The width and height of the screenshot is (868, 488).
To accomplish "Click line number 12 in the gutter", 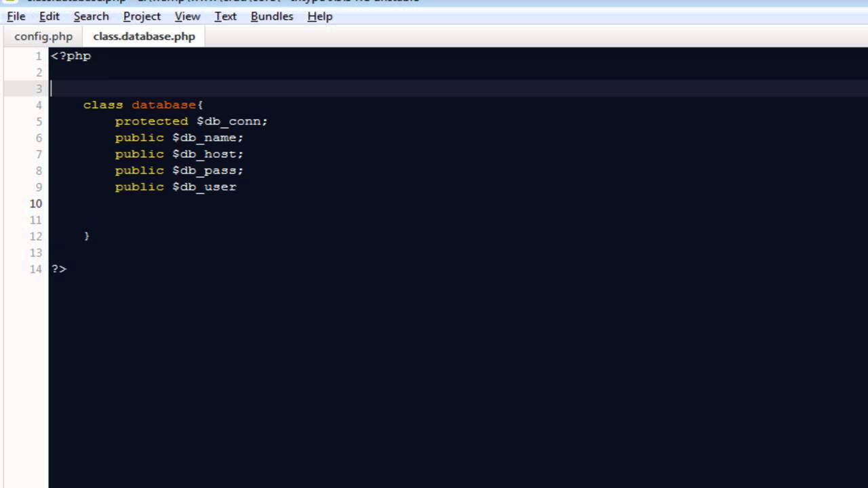I will point(35,236).
